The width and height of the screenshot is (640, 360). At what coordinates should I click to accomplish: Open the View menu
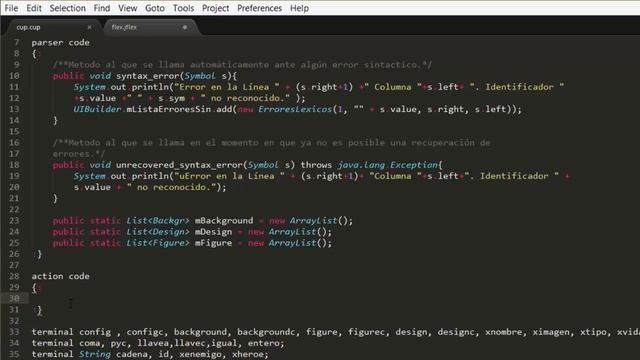click(x=128, y=8)
